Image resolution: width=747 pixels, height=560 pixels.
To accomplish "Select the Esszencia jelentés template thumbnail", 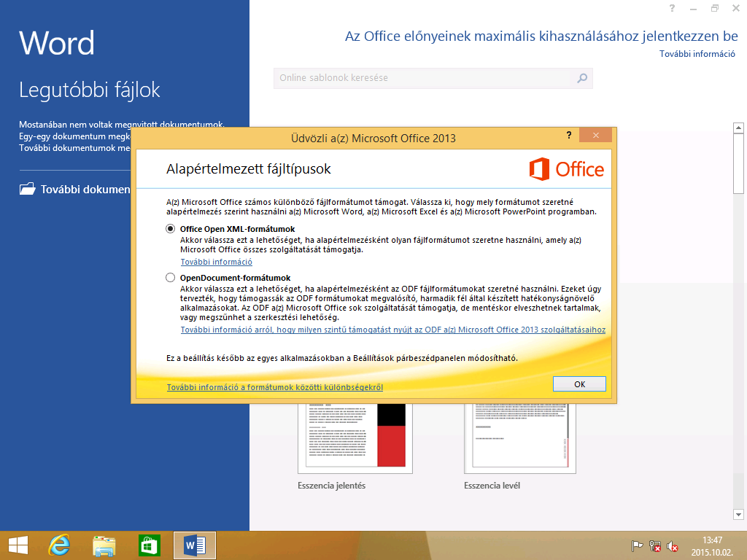I will coord(355,438).
